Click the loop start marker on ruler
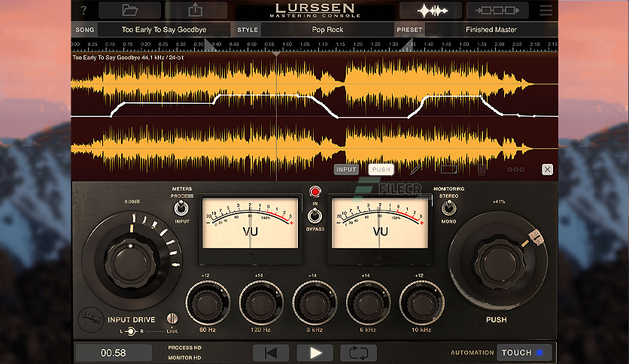 click(209, 45)
